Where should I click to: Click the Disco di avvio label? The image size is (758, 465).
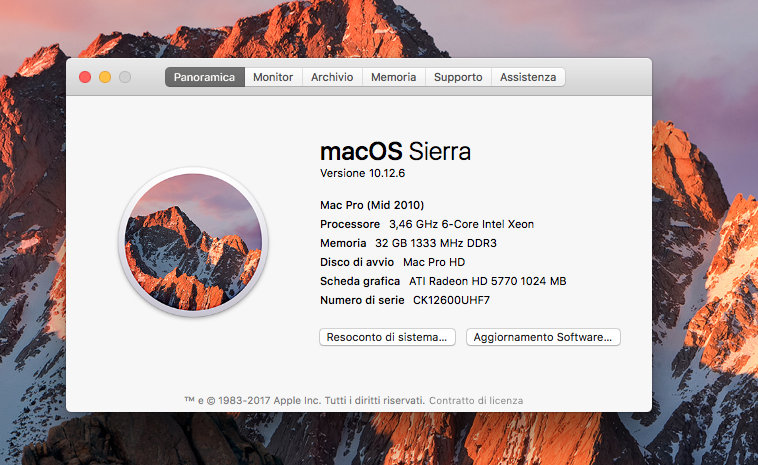[357, 262]
